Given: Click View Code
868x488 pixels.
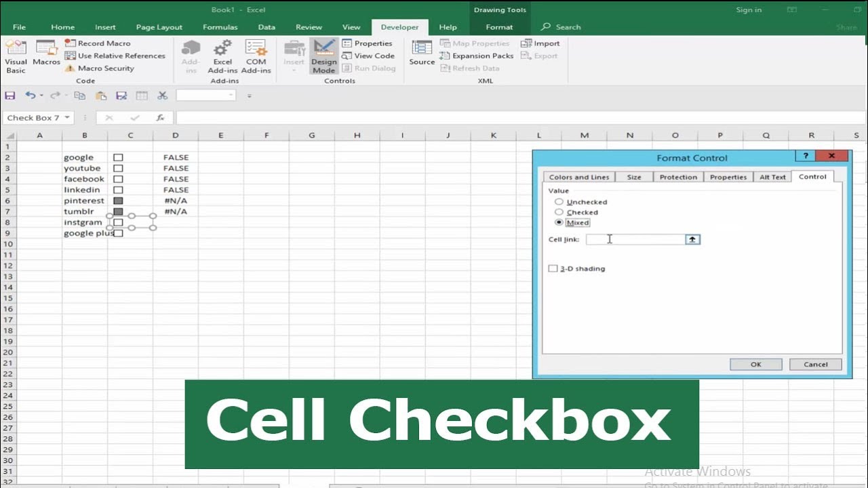Looking at the screenshot, I should [368, 56].
